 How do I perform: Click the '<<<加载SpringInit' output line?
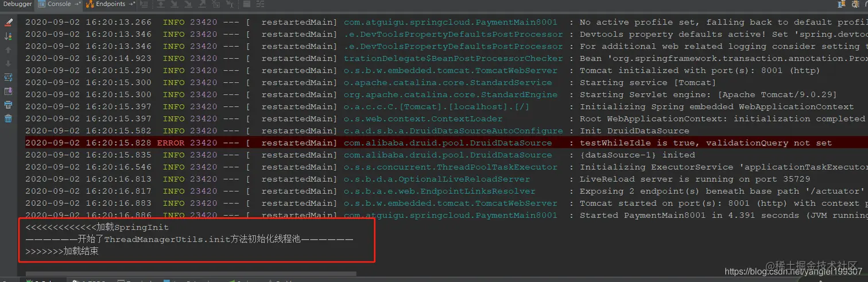97,228
